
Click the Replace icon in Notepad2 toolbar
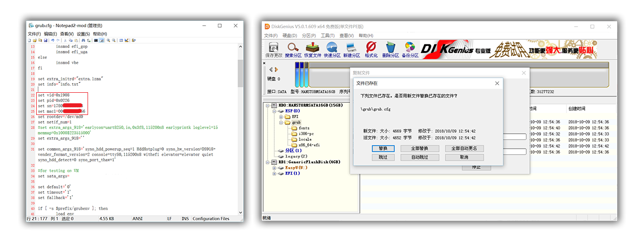[x=89, y=40]
